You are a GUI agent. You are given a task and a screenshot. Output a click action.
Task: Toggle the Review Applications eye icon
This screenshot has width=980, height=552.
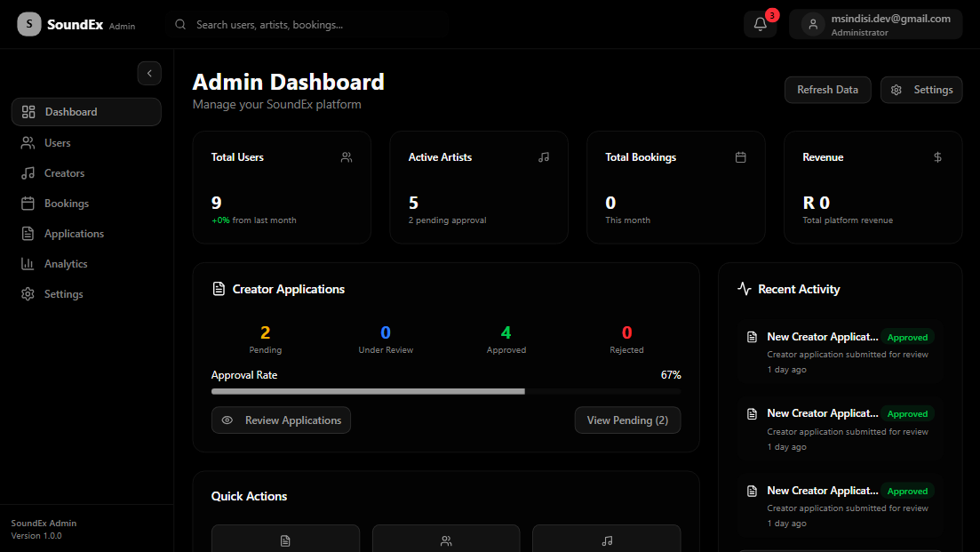click(226, 420)
